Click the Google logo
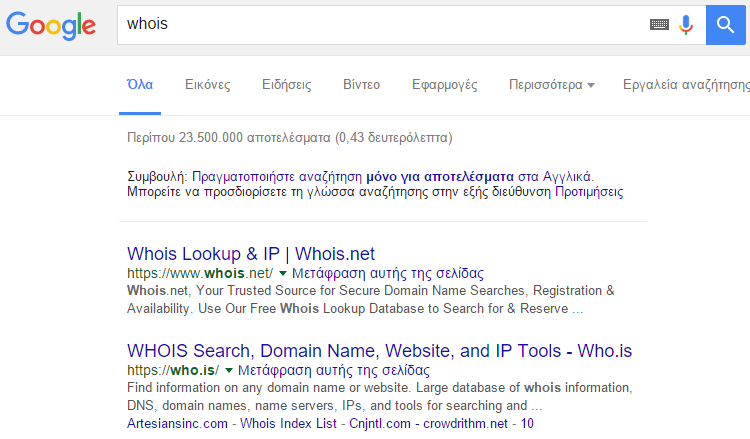The width and height of the screenshot is (750, 439). click(51, 25)
